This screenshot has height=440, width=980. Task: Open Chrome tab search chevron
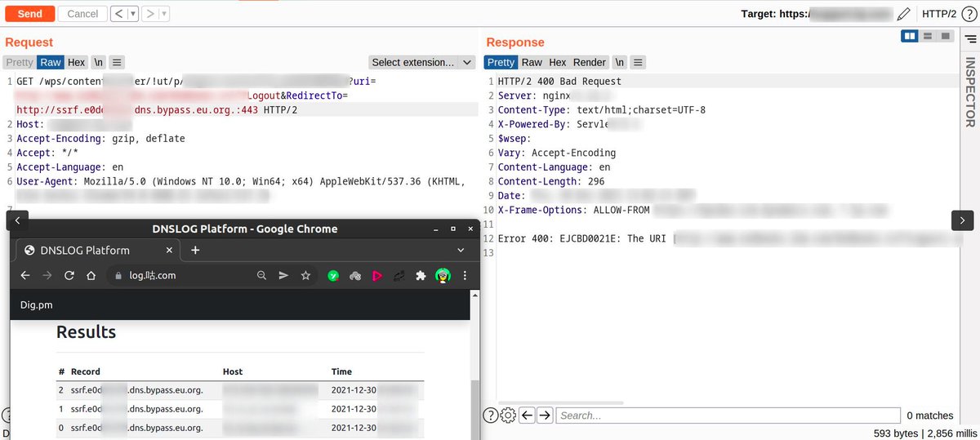click(461, 250)
